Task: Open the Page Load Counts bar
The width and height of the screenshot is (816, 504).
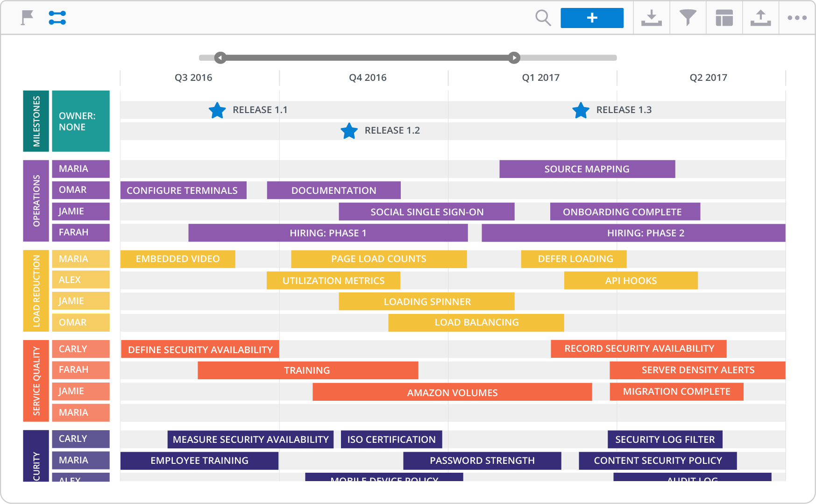Action: point(379,259)
